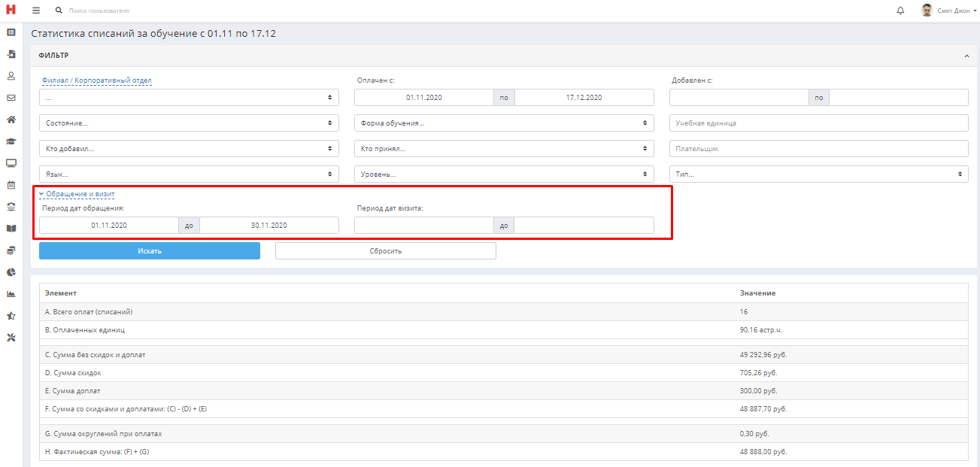Open the person/users sidebar icon
Screen dimensions: 980x467
11,76
